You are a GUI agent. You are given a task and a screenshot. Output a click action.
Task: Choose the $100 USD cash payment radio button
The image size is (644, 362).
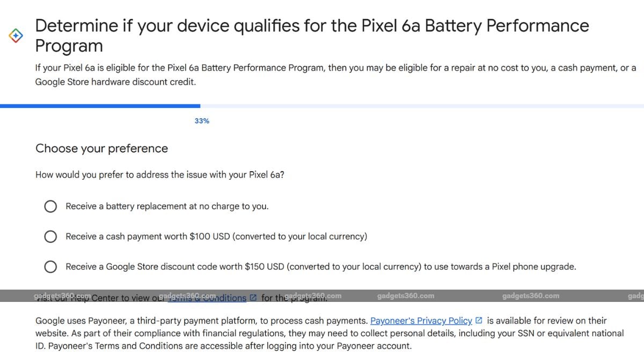(x=50, y=237)
